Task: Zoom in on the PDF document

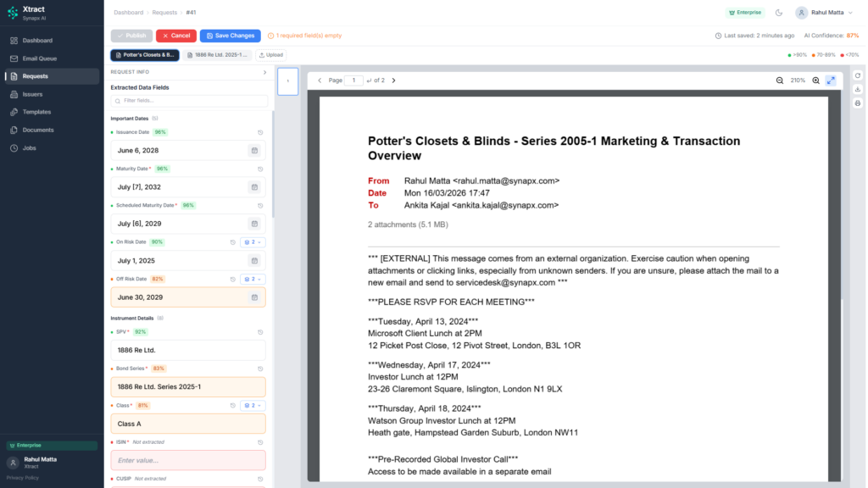Action: coord(815,80)
